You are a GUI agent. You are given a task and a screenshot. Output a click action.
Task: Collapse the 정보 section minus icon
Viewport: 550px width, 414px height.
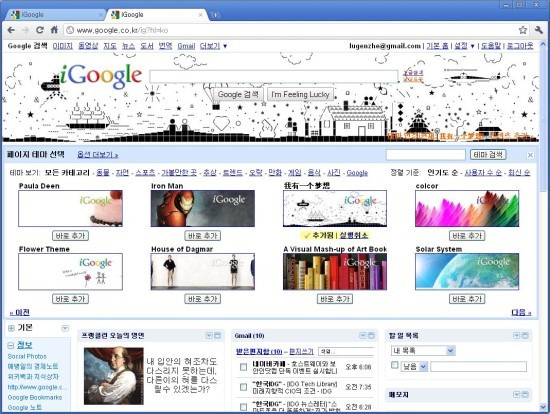[x=11, y=346]
